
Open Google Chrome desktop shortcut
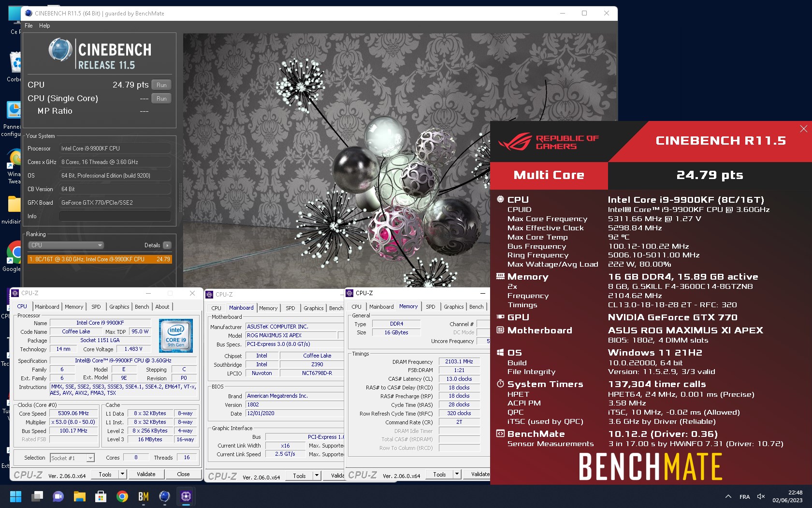pos(14,256)
